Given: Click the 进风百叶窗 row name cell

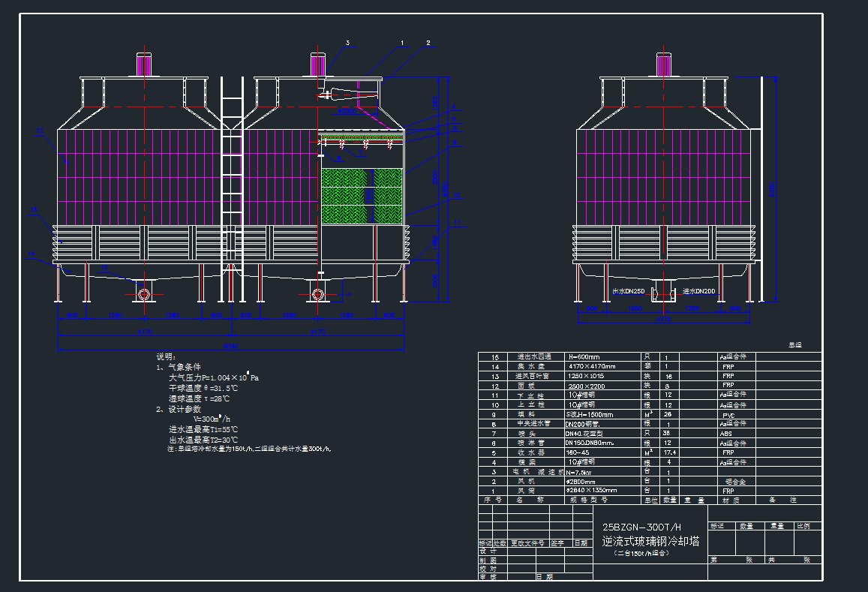Looking at the screenshot, I should pos(533,376).
